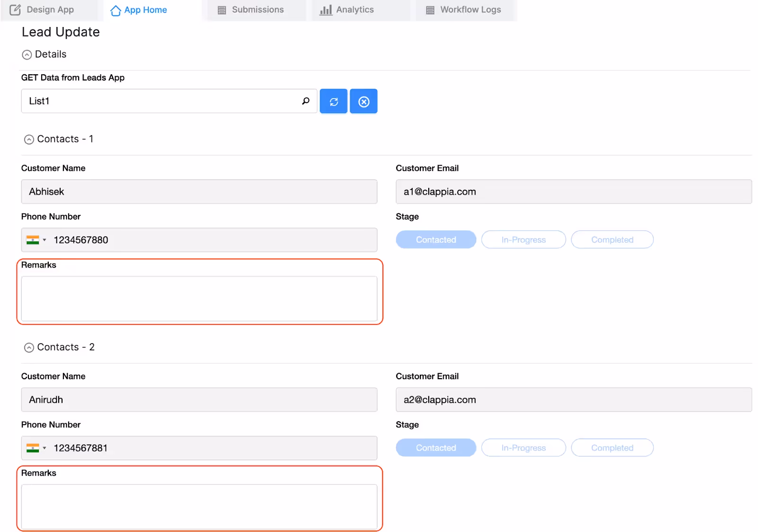Select Contacted stage for Anirudh
This screenshot has height=532, width=758.
click(x=436, y=448)
